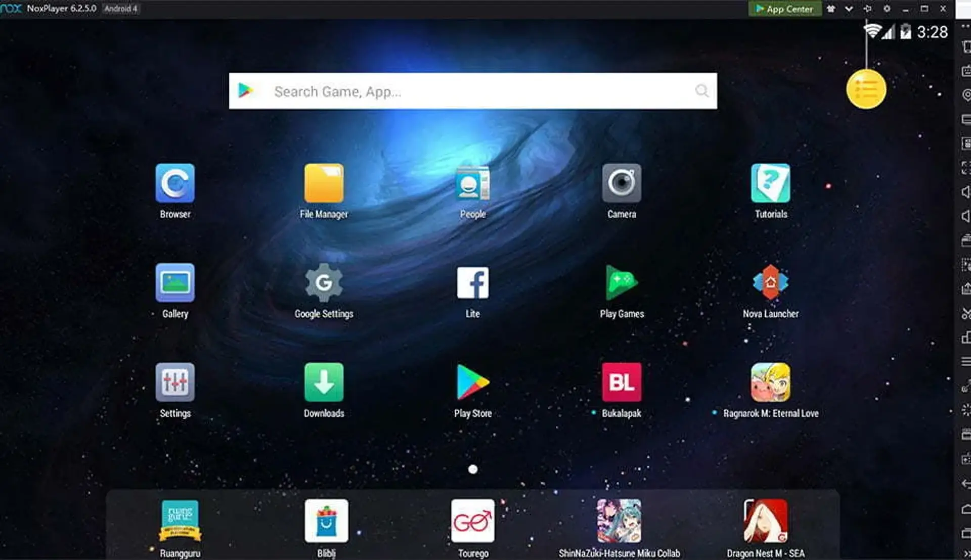Click the battery status icon
971x560 pixels.
coord(906,31)
